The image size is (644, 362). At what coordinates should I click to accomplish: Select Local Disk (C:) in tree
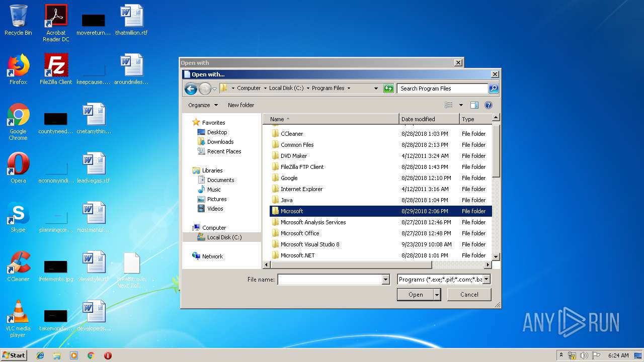click(x=224, y=237)
